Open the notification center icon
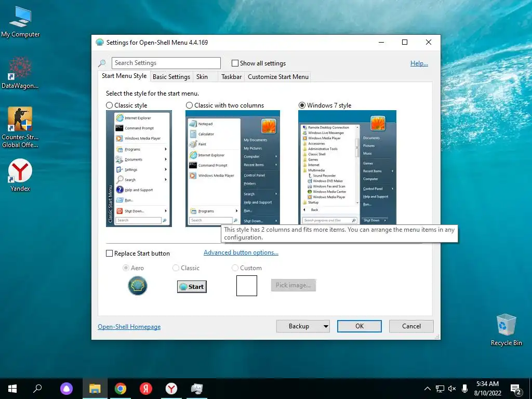 click(x=516, y=390)
